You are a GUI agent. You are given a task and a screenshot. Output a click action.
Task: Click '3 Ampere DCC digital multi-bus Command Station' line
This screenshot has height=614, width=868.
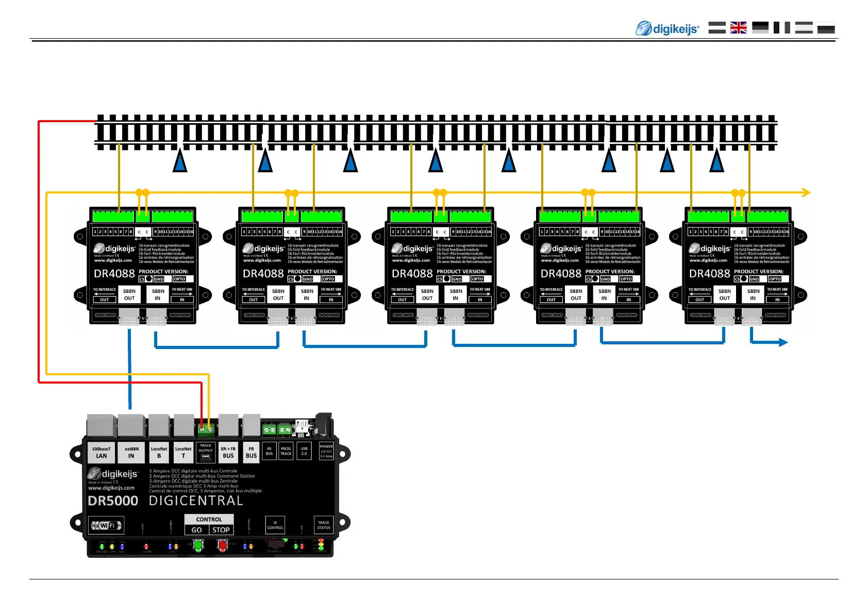click(x=202, y=476)
